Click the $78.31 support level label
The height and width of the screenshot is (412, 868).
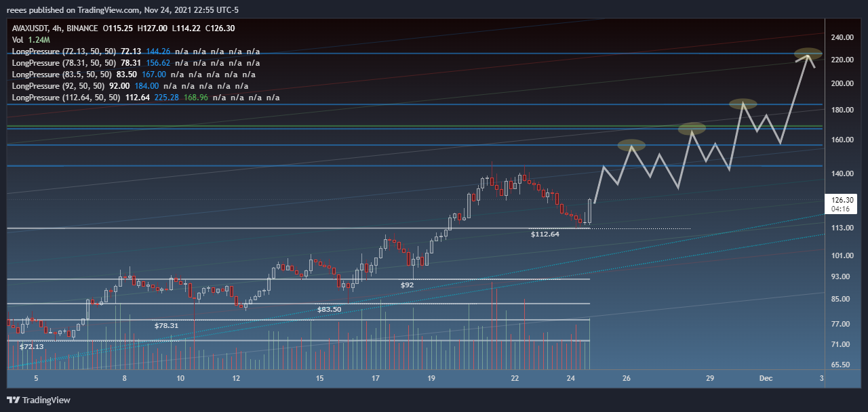point(166,326)
